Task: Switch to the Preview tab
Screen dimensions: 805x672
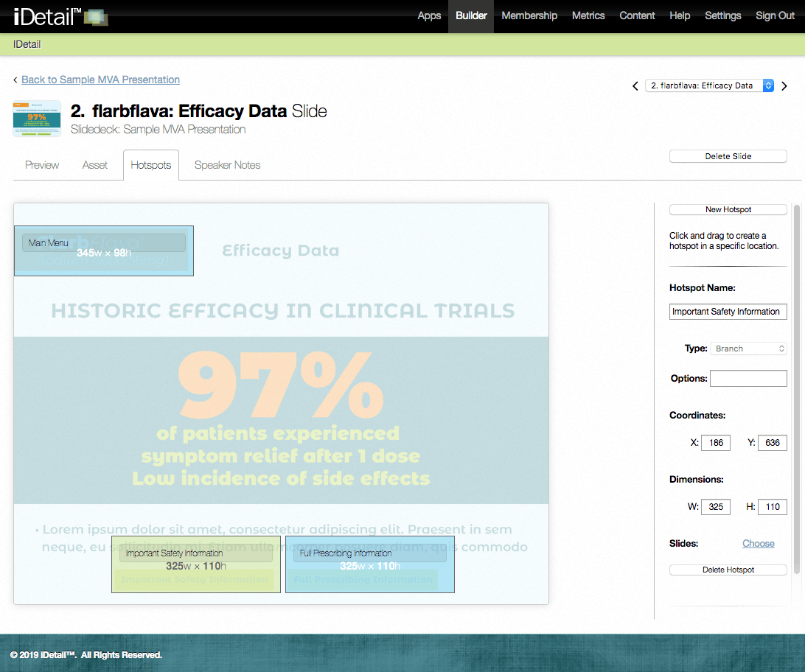Action: 42,165
